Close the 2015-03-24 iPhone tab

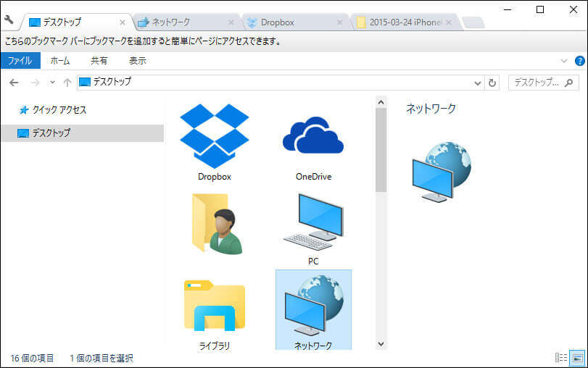449,23
